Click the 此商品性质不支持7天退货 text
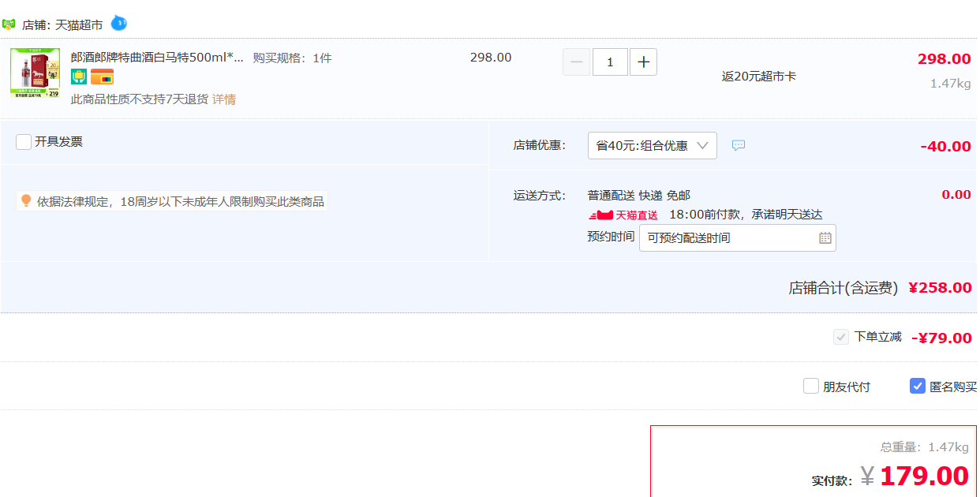Screen dimensions: 980x497 click(140, 99)
